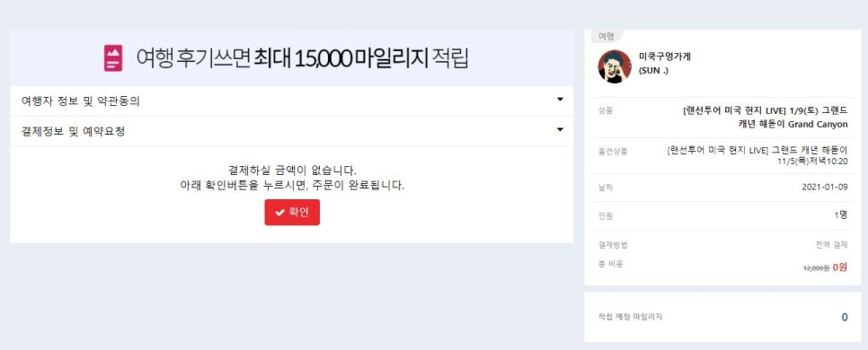
Task: Click the 결제하실 금액이 없습니다 message
Action: (292, 170)
